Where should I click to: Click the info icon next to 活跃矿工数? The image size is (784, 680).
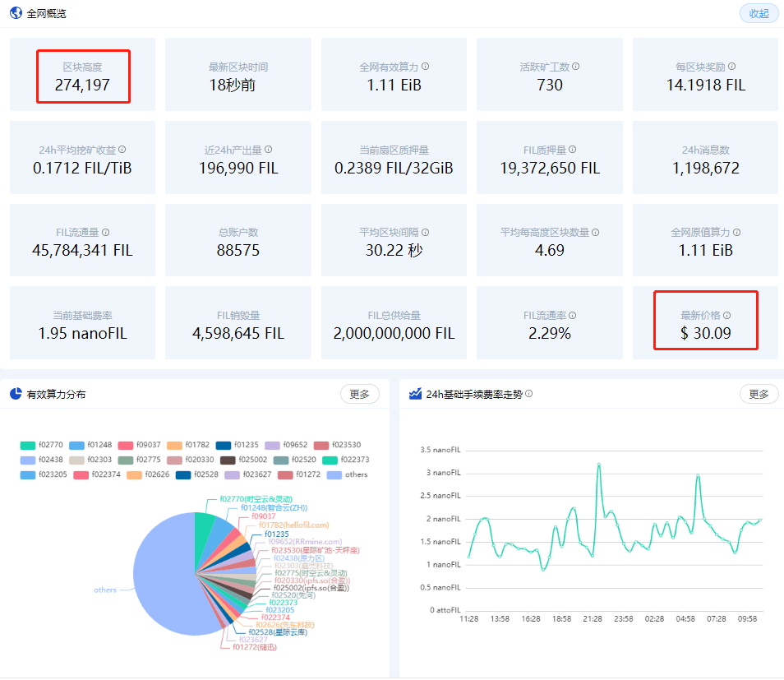576,67
